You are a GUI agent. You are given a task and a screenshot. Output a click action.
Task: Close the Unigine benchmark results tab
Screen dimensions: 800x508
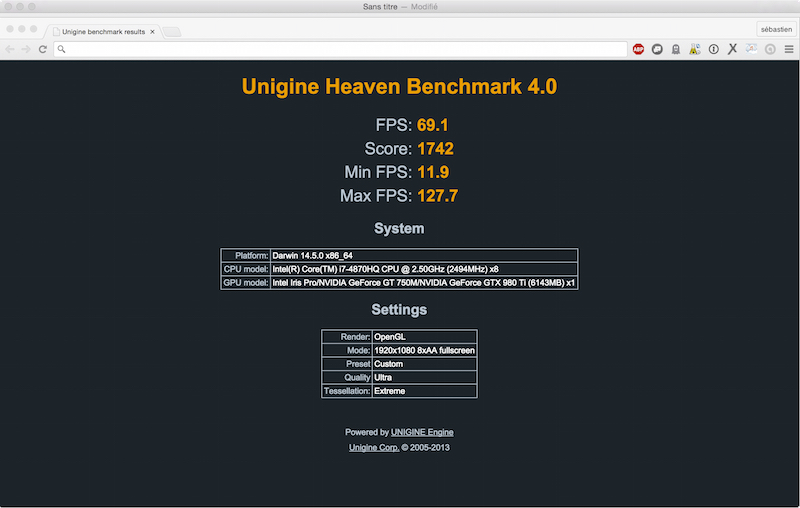[152, 32]
